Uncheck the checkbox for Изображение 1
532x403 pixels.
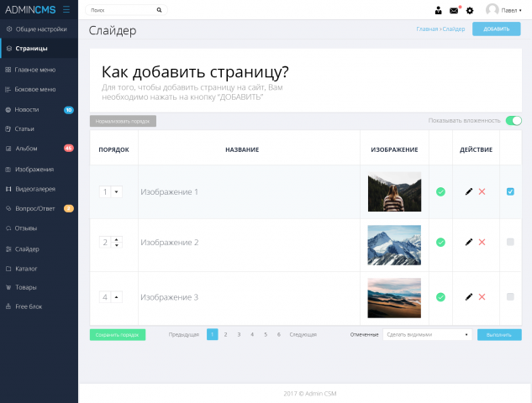(510, 191)
